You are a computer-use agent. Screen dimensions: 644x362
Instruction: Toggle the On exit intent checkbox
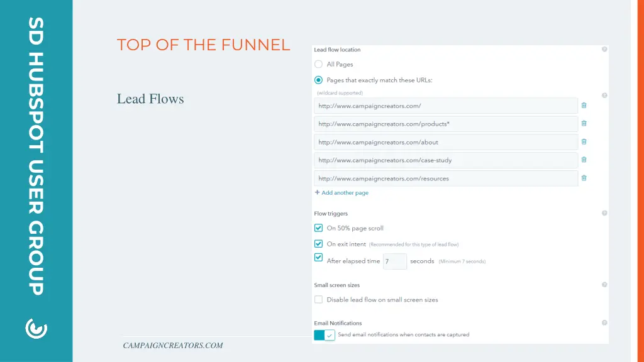(318, 244)
